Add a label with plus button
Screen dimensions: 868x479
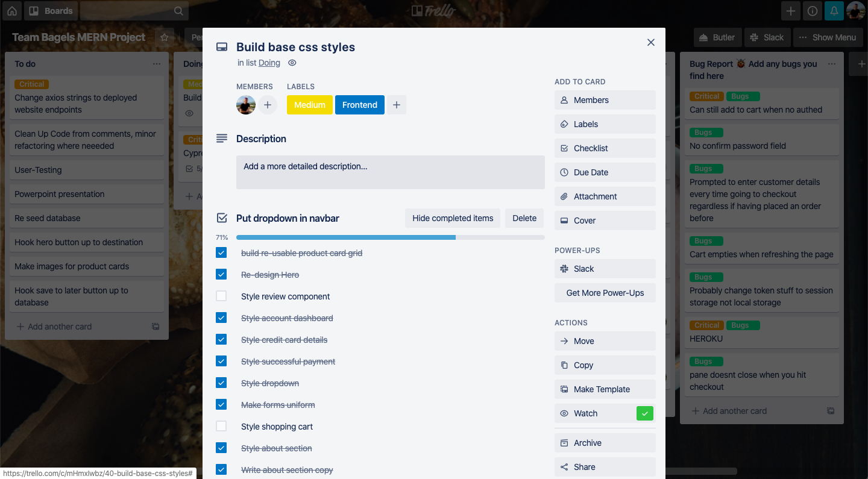tap(396, 105)
